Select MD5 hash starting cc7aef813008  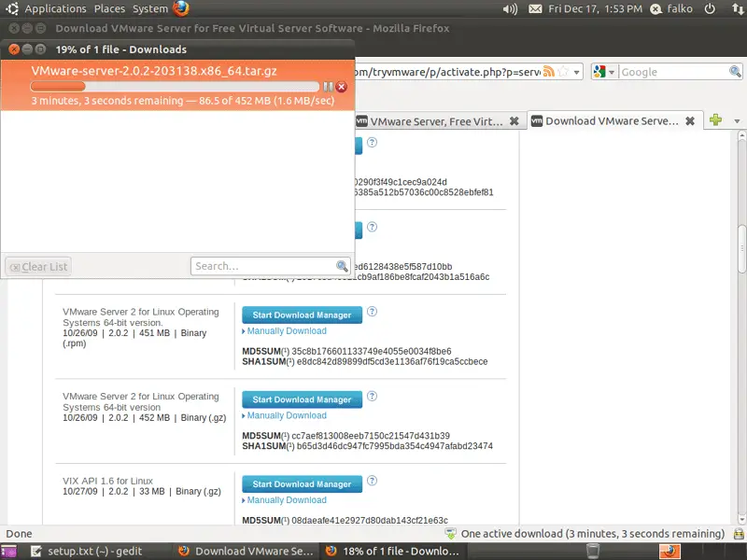pyautogui.click(x=371, y=436)
